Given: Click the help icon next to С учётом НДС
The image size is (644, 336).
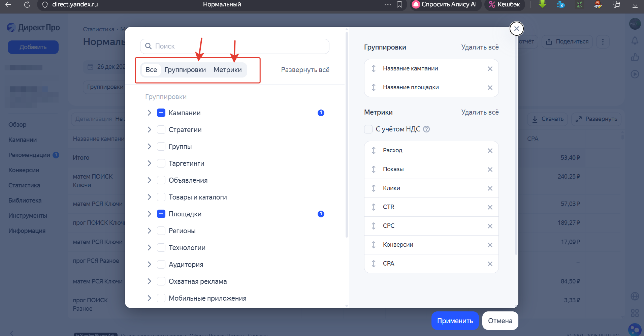Looking at the screenshot, I should point(426,129).
